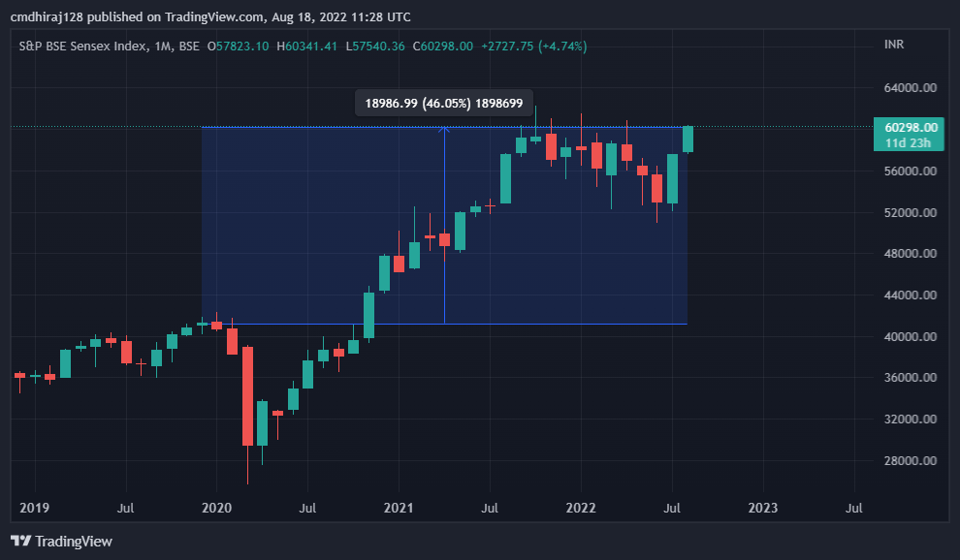This screenshot has width=960, height=560.
Task: Click the open value O57823.10
Action: click(238, 46)
